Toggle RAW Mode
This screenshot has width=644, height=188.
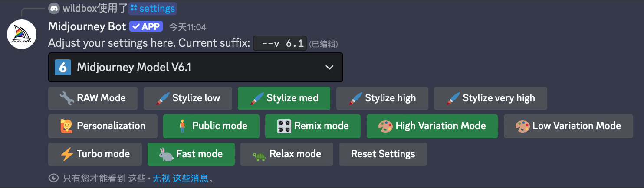93,98
